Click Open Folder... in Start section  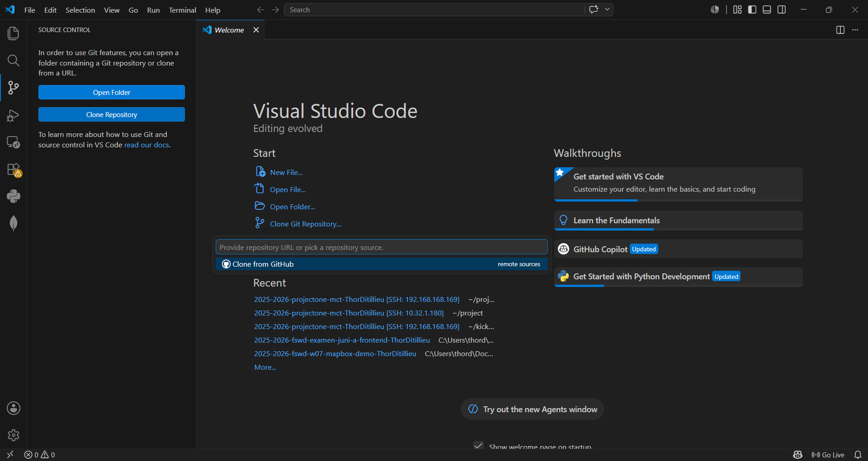coord(292,207)
